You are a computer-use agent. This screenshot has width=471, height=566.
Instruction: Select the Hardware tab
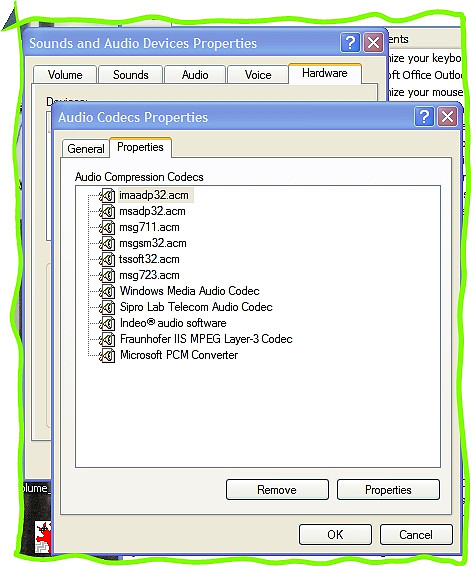(x=325, y=73)
